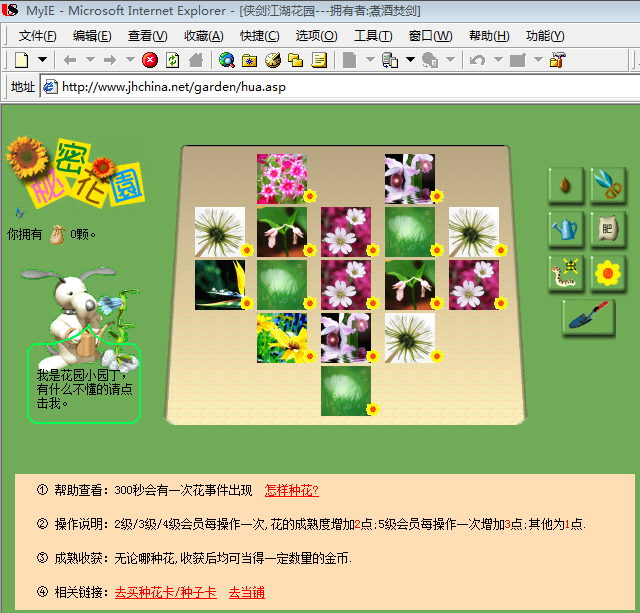
Task: Go back with the Back arrow
Action: pos(70,60)
